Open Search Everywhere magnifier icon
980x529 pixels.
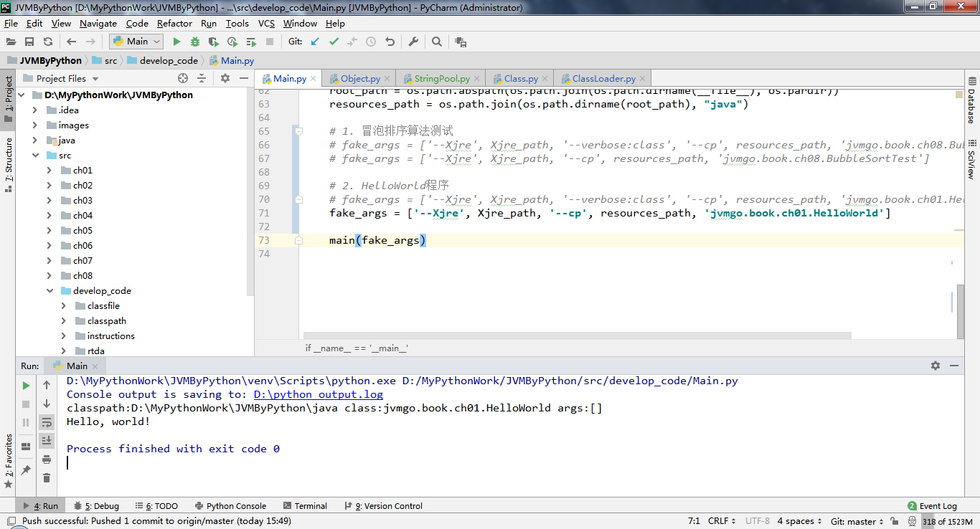437,42
